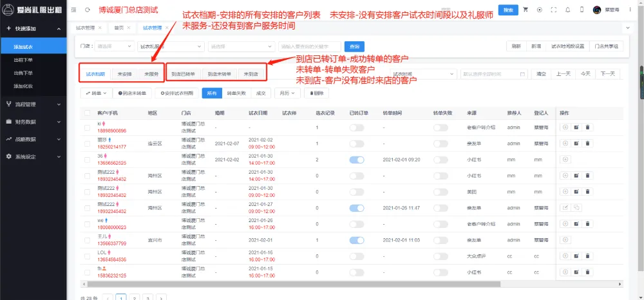Click edit icon in second table row
This screenshot has height=300, width=644.
576,143
